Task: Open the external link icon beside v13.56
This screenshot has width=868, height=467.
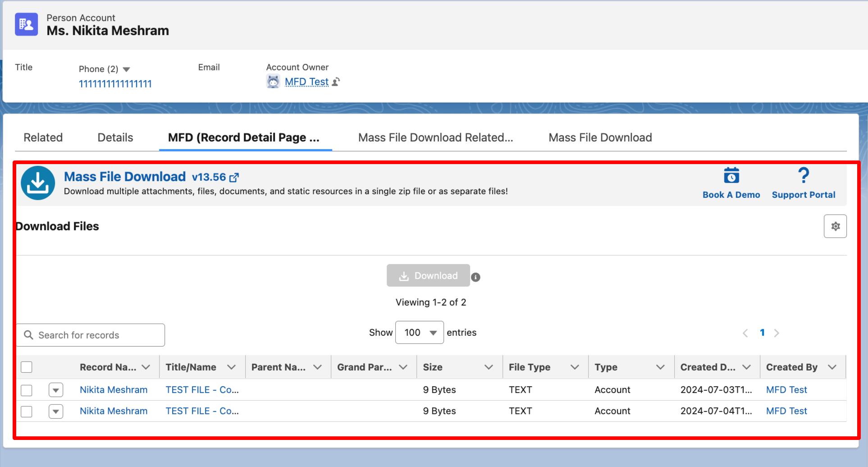Action: [x=234, y=178]
